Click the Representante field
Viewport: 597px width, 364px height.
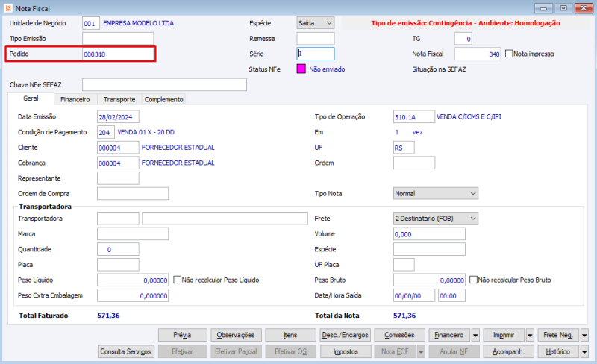click(x=118, y=178)
